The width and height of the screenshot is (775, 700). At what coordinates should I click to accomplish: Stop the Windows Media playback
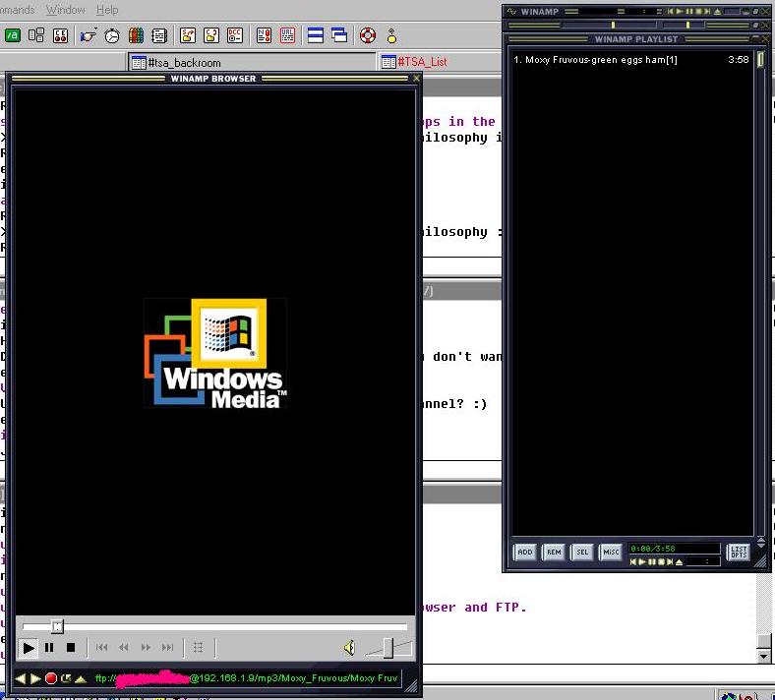71,648
